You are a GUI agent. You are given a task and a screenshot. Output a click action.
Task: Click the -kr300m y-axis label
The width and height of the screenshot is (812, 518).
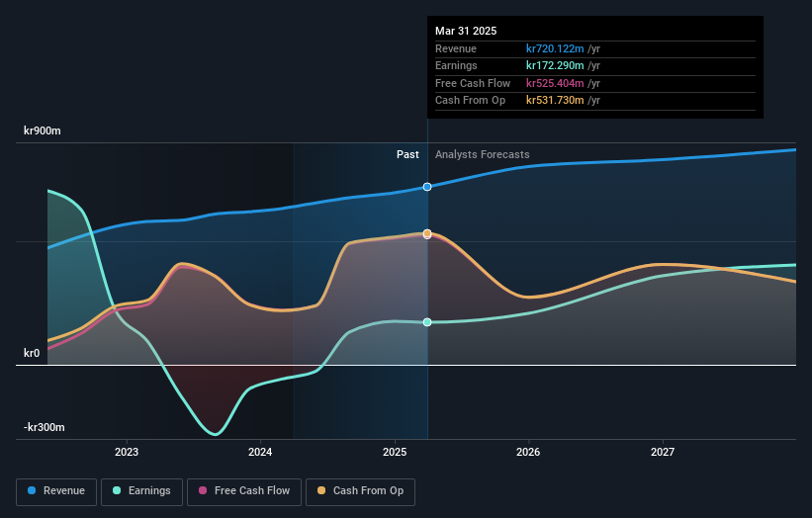tap(45, 427)
